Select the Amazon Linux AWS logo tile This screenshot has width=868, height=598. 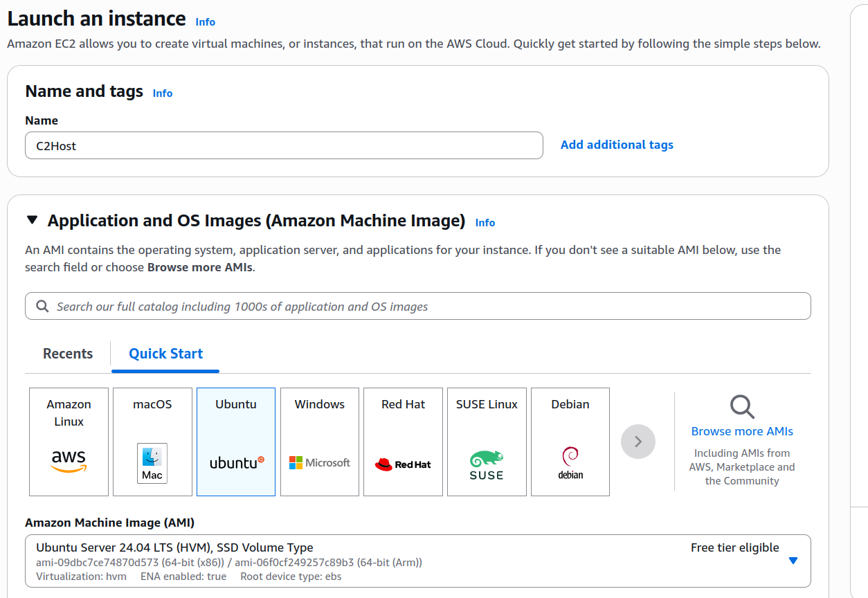[69, 442]
